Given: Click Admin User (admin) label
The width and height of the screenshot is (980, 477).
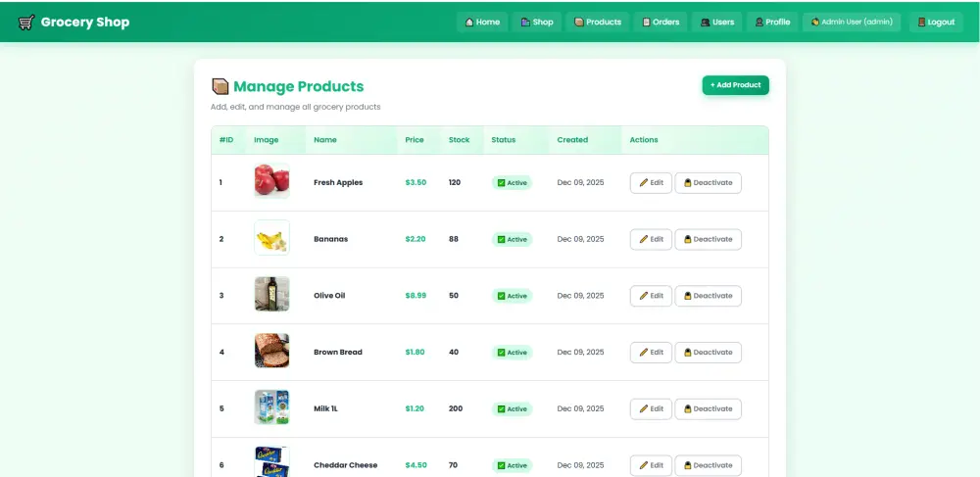Looking at the screenshot, I should (852, 22).
